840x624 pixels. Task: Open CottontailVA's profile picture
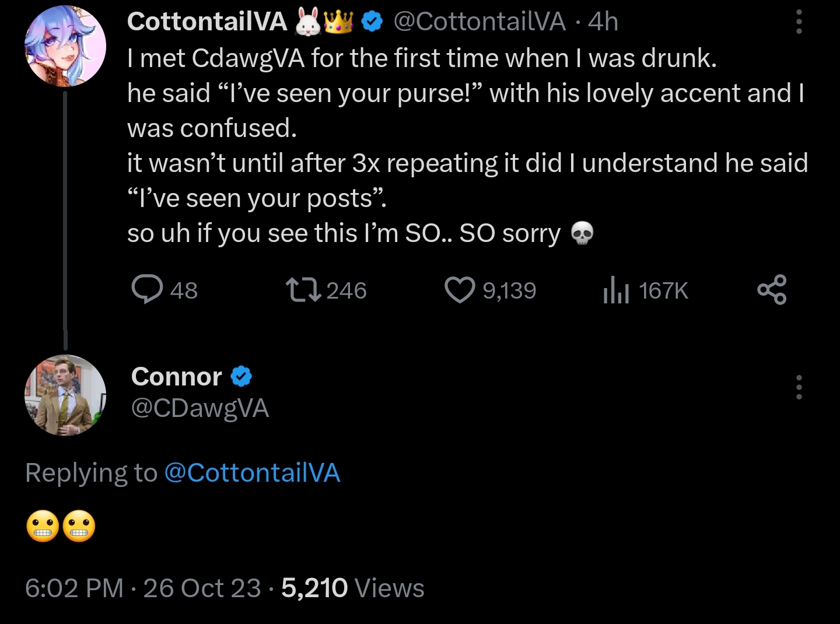[65, 45]
